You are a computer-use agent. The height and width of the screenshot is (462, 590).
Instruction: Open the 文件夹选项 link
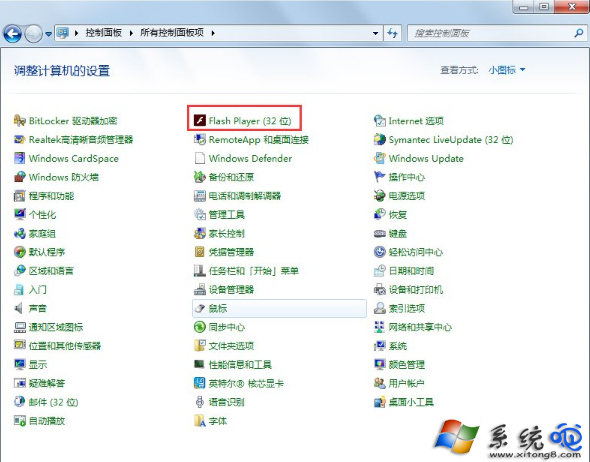pyautogui.click(x=231, y=346)
